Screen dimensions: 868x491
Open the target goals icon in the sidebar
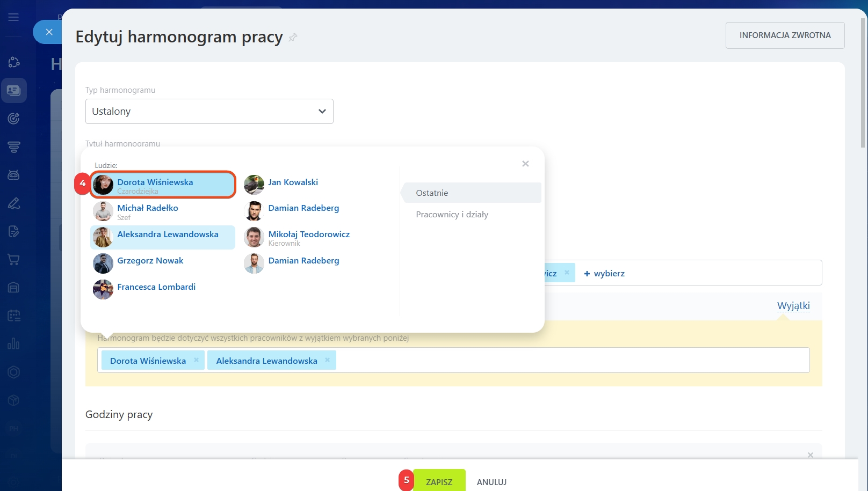click(x=14, y=119)
